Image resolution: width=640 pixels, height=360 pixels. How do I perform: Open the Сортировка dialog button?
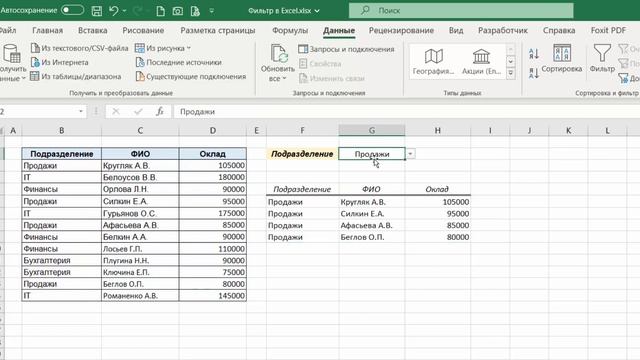click(x=562, y=58)
